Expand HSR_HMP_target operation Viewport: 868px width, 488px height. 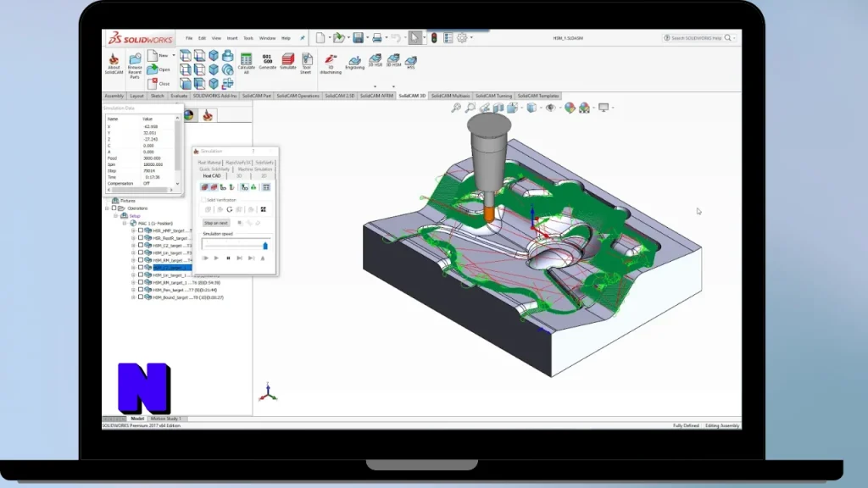click(133, 230)
